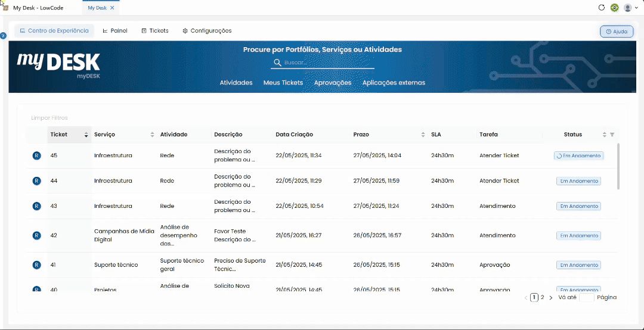Go to next page arrow in pagination
The height and width of the screenshot is (330, 644).
click(x=551, y=298)
